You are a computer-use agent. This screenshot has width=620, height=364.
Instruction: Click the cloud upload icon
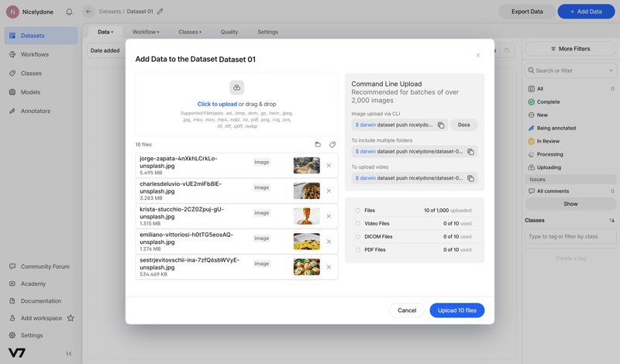click(x=236, y=88)
